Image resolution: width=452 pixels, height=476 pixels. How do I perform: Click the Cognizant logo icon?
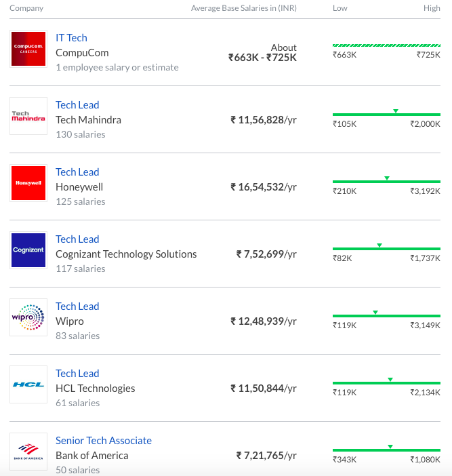click(x=28, y=250)
